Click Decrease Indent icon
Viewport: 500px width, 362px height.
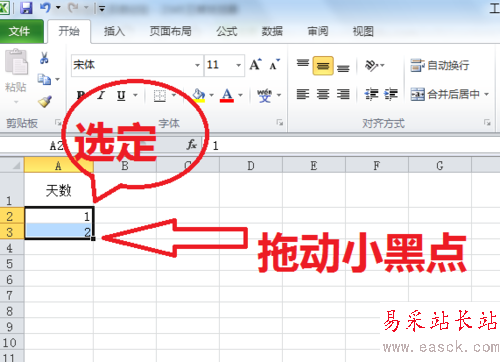[371, 94]
